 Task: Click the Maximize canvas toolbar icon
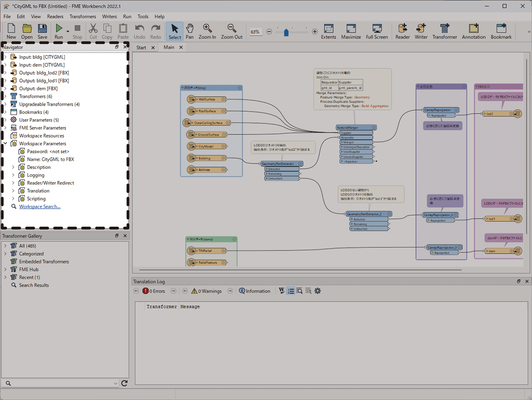pos(351,31)
